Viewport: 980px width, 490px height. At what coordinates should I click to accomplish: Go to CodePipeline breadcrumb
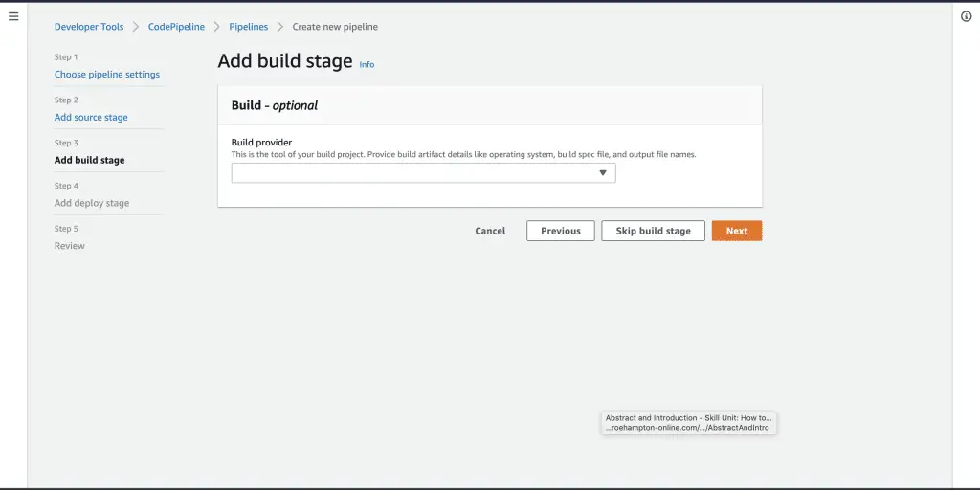click(176, 27)
